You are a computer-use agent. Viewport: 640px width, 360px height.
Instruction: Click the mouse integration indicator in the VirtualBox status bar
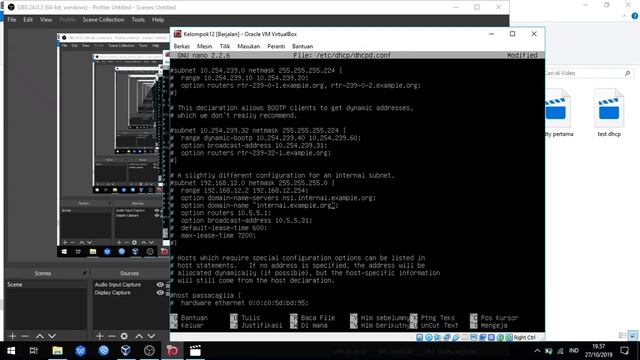tap(500, 337)
